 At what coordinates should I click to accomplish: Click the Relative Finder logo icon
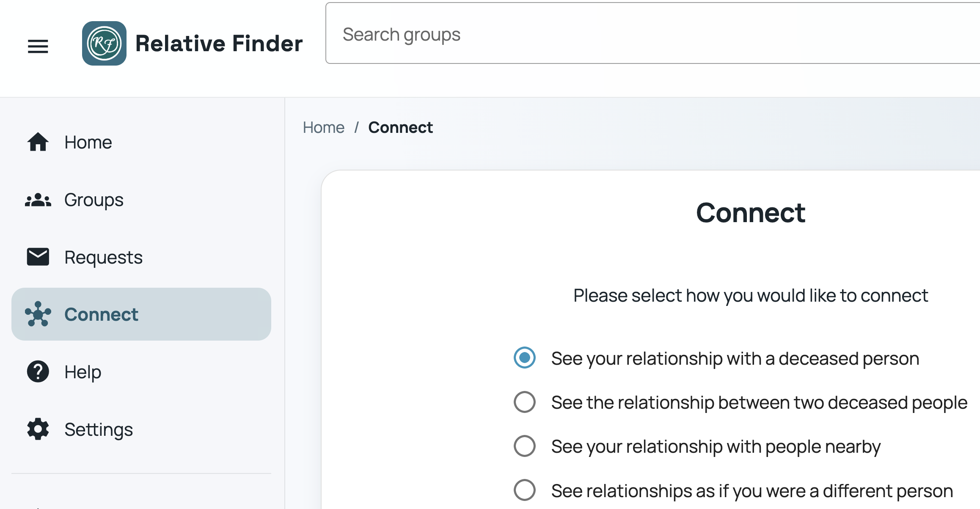tap(104, 44)
